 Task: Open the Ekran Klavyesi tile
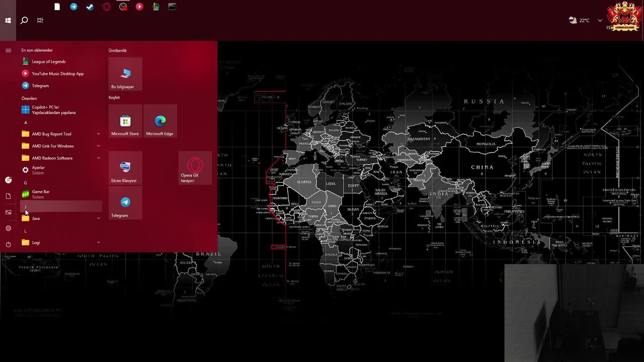[125, 168]
